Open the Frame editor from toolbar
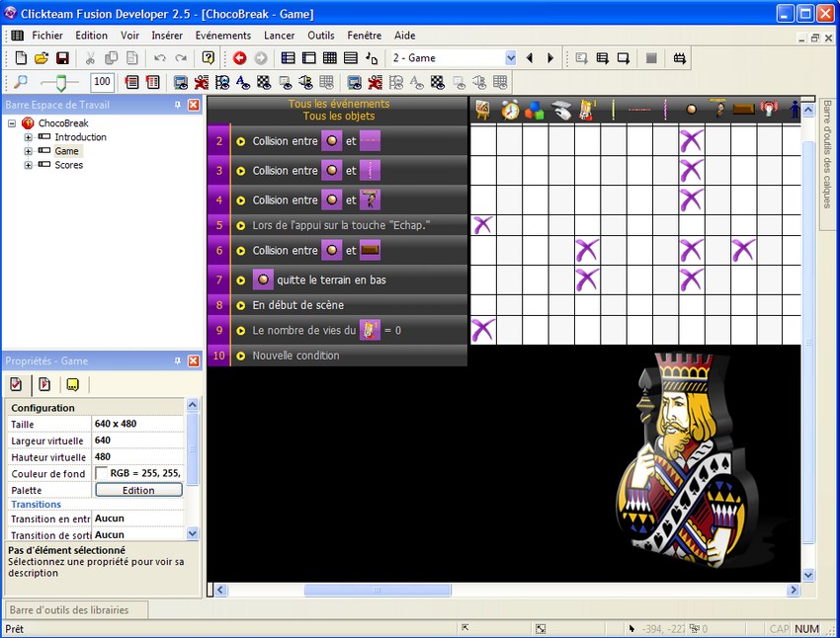This screenshot has width=840, height=638. pos(309,58)
